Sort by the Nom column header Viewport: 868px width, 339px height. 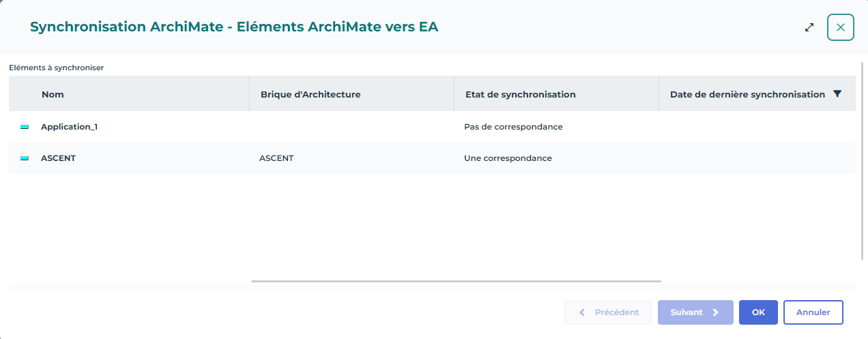(x=53, y=94)
